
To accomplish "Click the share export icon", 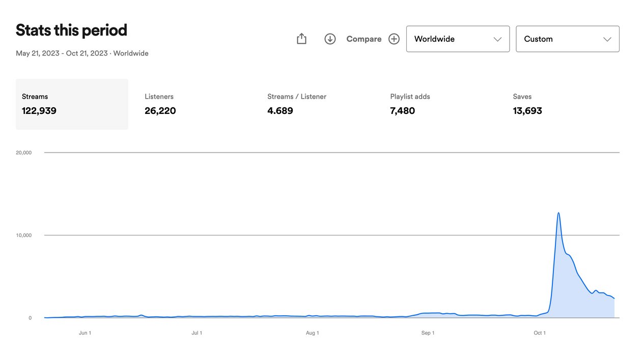I will (301, 39).
